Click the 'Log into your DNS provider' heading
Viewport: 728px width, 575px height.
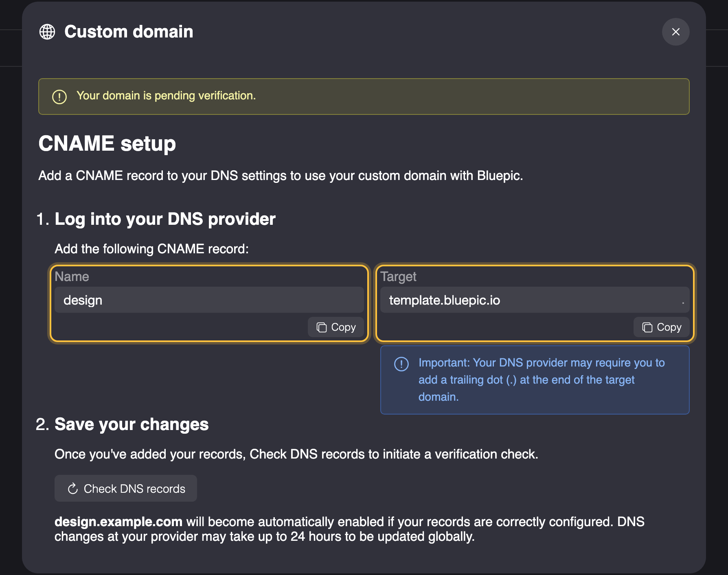165,219
